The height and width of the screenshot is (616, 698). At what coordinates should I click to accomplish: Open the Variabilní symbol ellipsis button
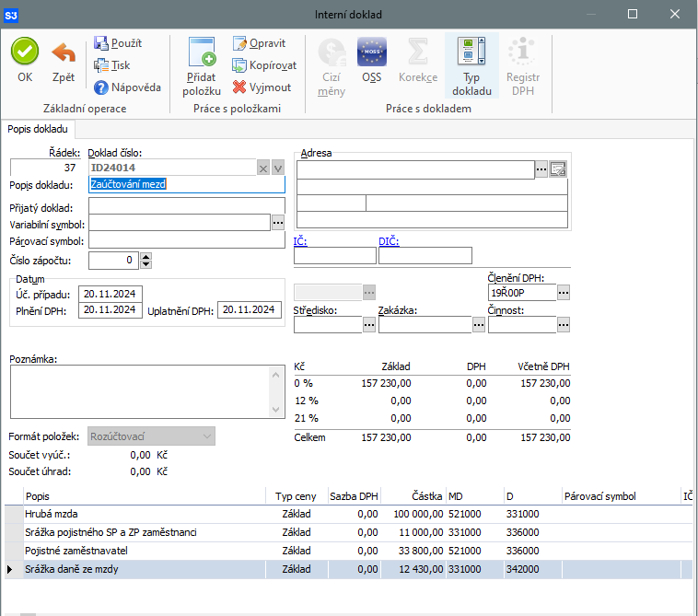[278, 222]
